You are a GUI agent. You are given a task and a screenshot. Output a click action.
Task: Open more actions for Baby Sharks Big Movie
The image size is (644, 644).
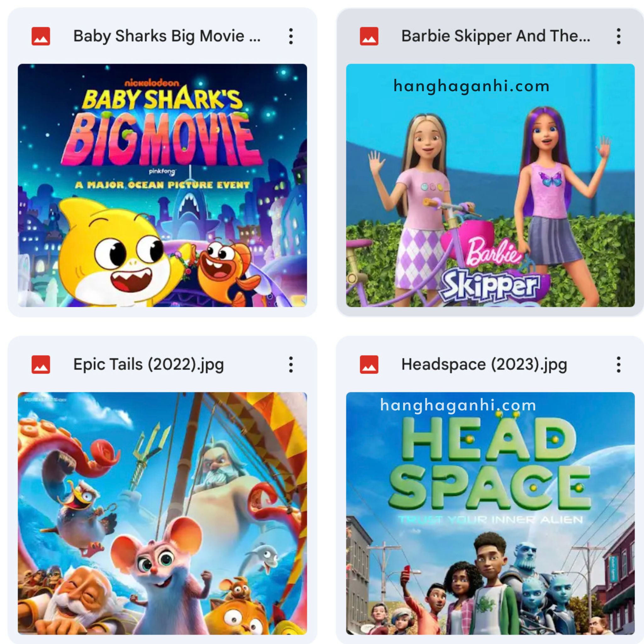click(291, 36)
